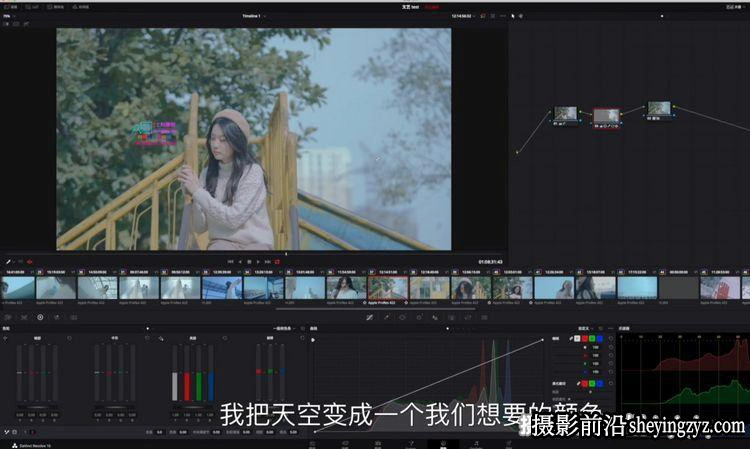Image resolution: width=750 pixels, height=449 pixels.
Task: Click the play forward button under the viewer
Action: point(258,262)
